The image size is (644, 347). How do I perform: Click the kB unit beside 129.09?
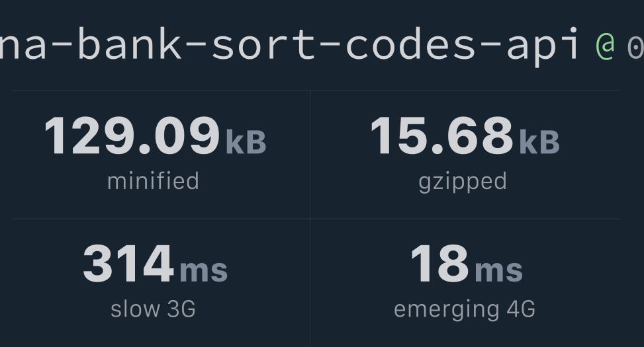246,142
